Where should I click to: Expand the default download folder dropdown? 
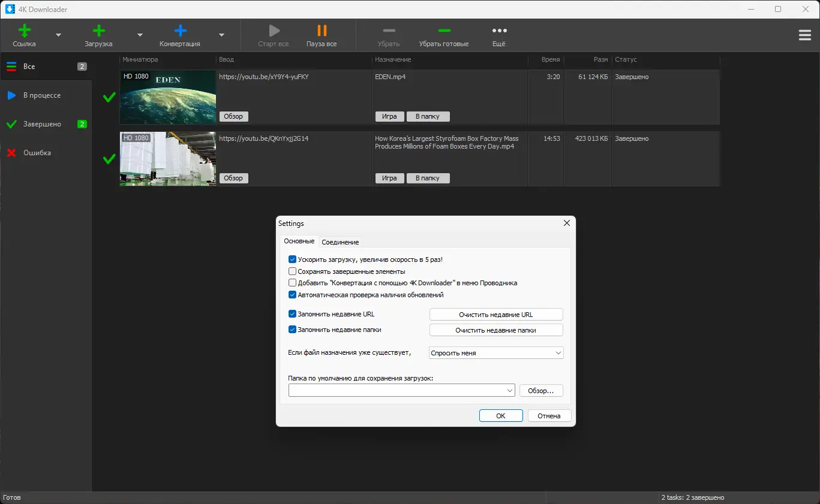coord(510,391)
